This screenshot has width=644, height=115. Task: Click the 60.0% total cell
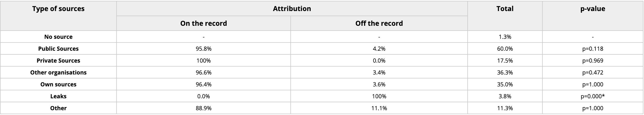(505, 49)
